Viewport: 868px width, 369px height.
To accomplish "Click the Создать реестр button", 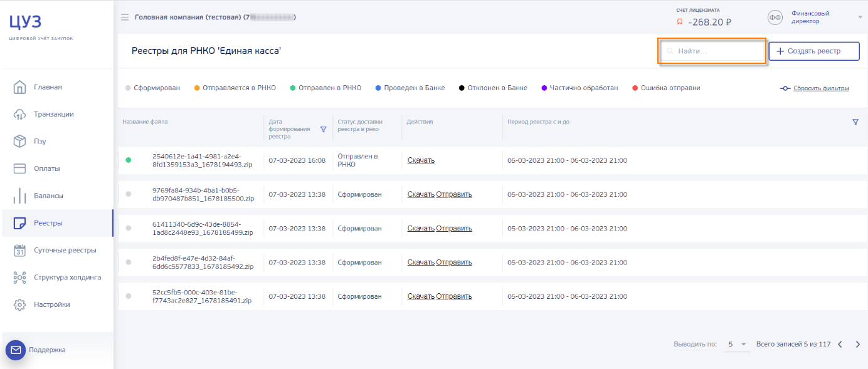I will pyautogui.click(x=814, y=51).
